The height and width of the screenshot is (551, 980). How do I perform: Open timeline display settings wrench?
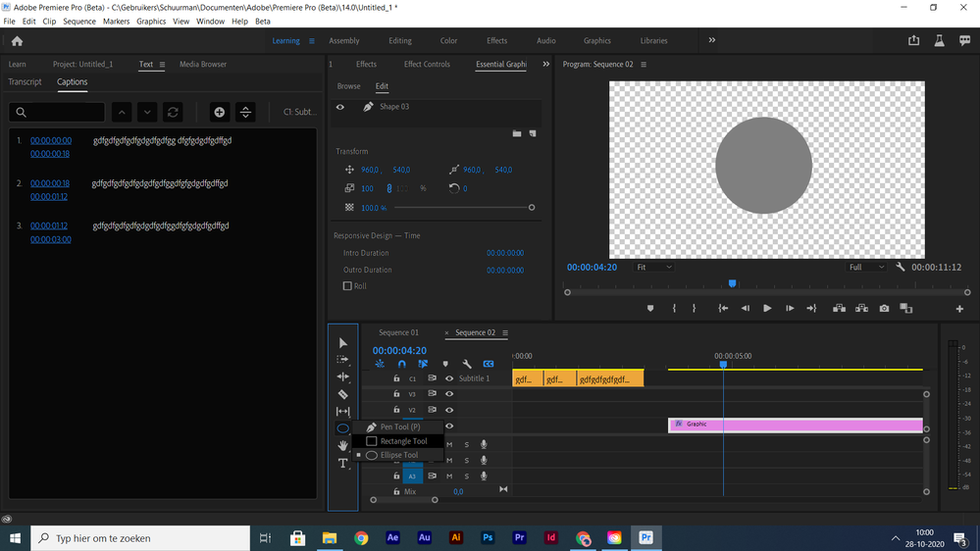coord(467,364)
